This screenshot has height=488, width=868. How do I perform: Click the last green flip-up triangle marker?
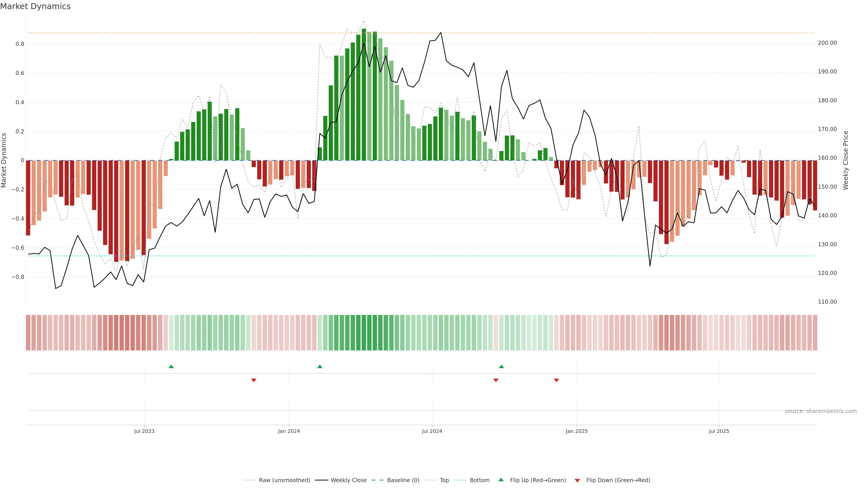501,366
